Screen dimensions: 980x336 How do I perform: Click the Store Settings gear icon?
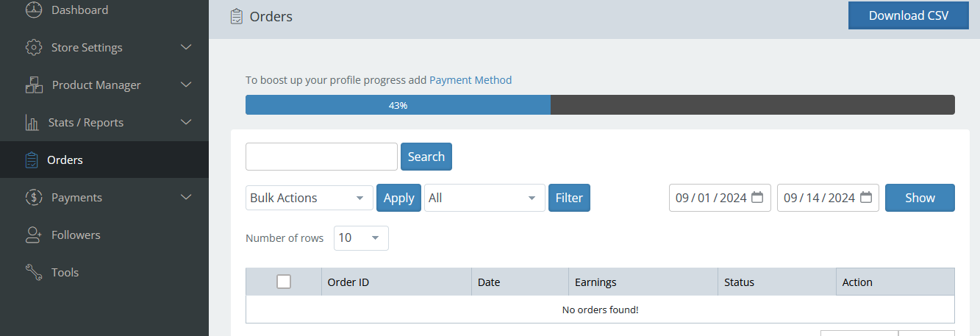coord(34,48)
